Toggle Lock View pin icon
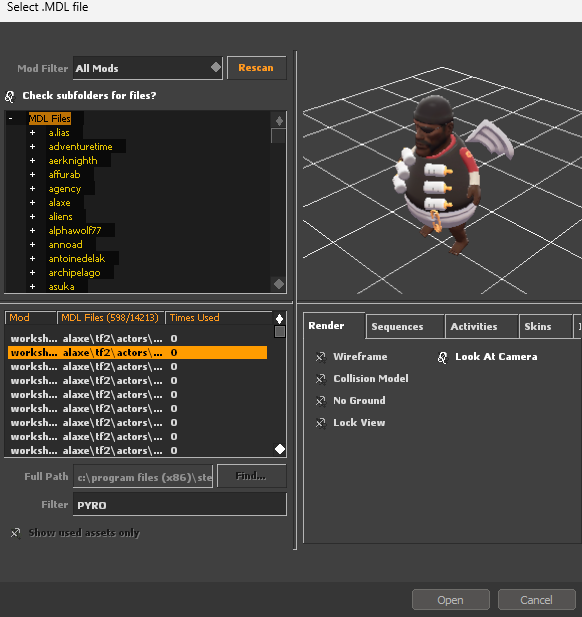The image size is (582, 617). [x=321, y=423]
